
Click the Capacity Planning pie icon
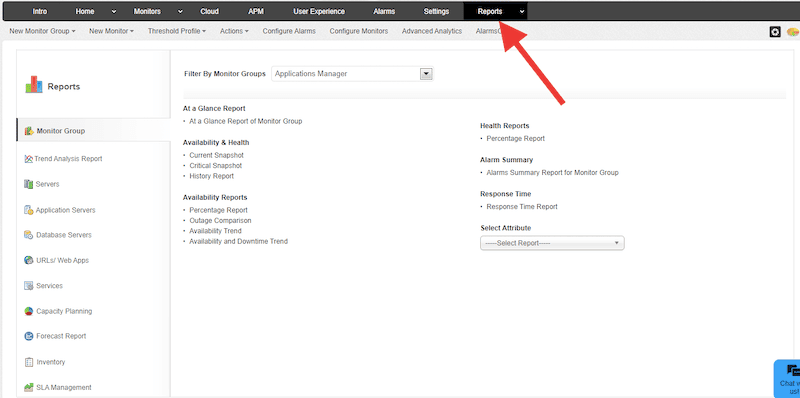(x=29, y=311)
